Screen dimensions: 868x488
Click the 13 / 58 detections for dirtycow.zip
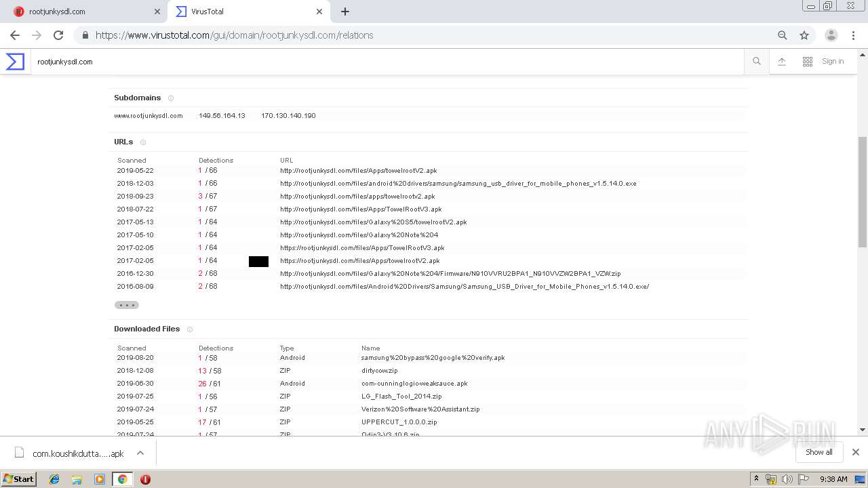coord(210,371)
